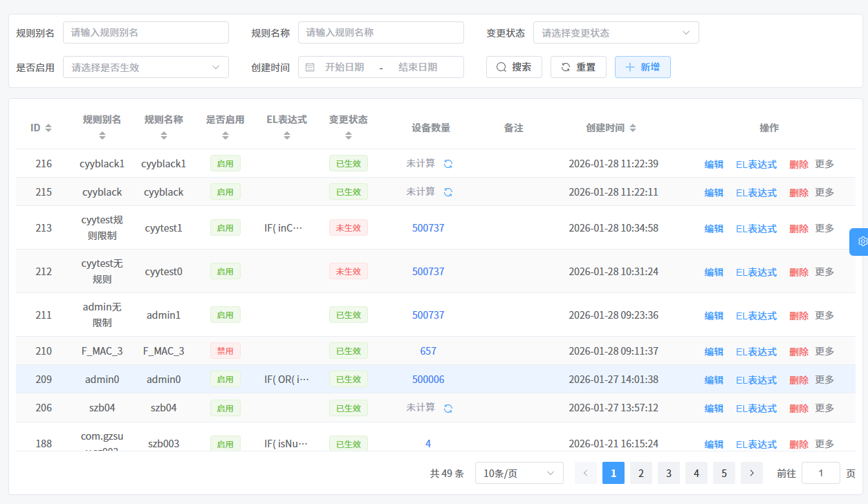Image resolution: width=868 pixels, height=504 pixels.
Task: Click the search magnifier icon on 搜索 button
Action: click(x=501, y=67)
